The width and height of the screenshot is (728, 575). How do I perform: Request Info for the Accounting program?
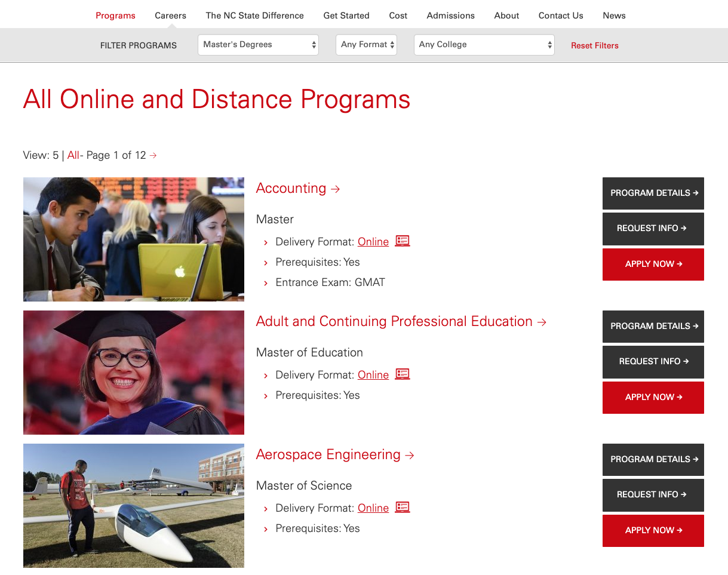point(653,229)
